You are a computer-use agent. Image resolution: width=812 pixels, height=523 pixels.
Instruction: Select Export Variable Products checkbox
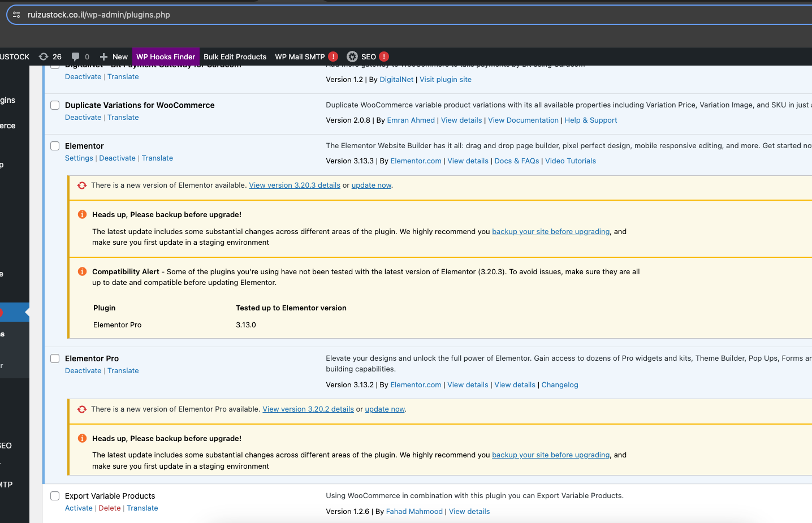pos(55,496)
